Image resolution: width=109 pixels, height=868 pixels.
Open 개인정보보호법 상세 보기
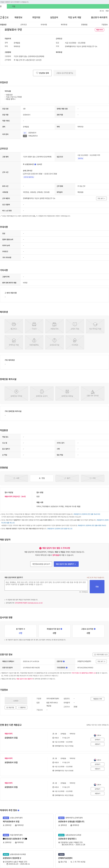tap(41, 564)
